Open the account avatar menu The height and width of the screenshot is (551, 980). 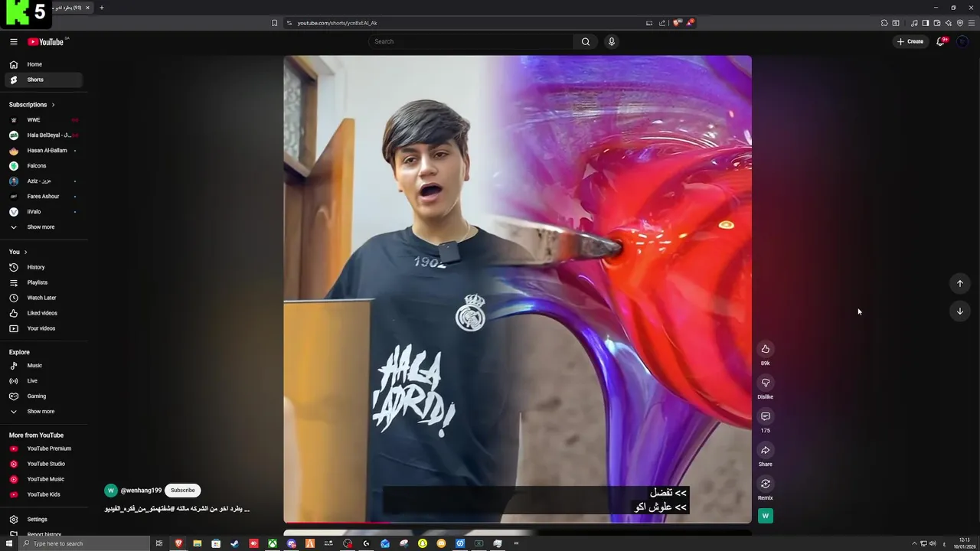962,41
